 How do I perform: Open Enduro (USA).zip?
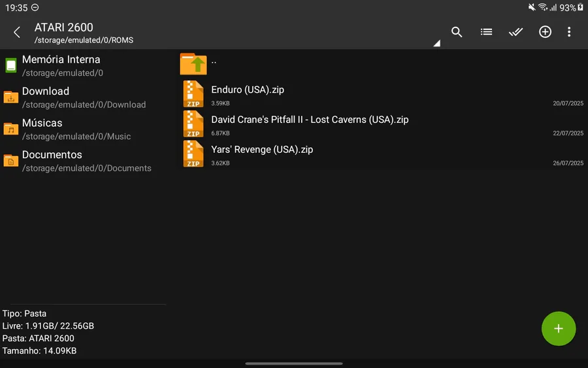[x=382, y=95]
